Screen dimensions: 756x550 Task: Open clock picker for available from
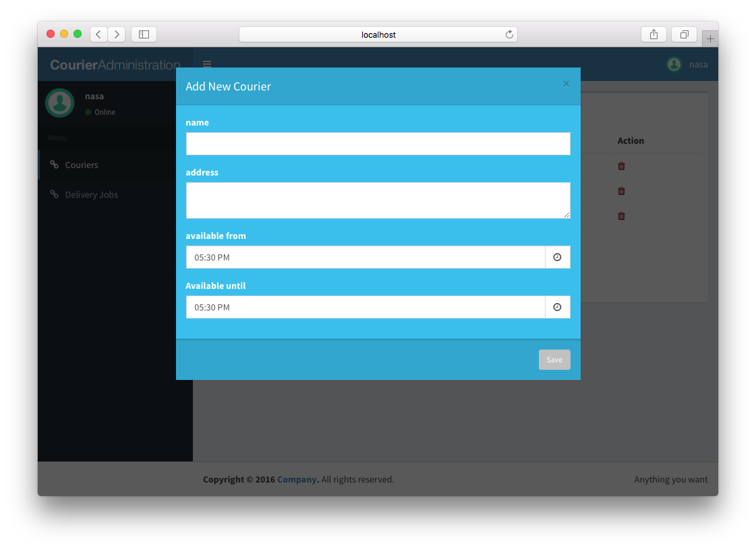click(557, 257)
